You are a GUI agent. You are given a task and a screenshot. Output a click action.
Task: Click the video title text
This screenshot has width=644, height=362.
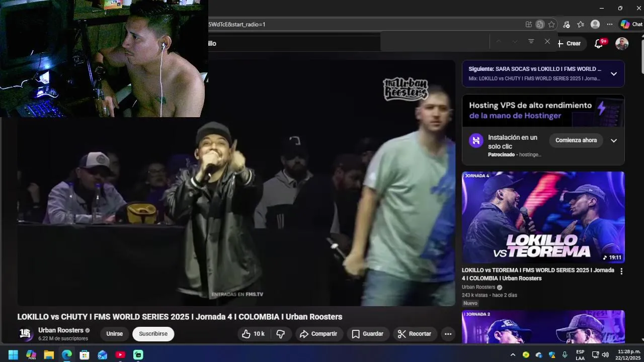tap(180, 317)
